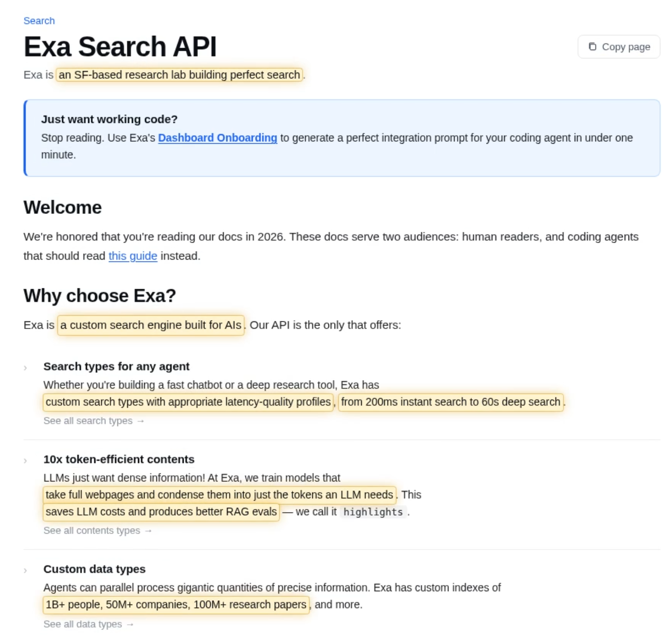Follow the See all data types link
The width and height of the screenshot is (668, 644).
89,624
